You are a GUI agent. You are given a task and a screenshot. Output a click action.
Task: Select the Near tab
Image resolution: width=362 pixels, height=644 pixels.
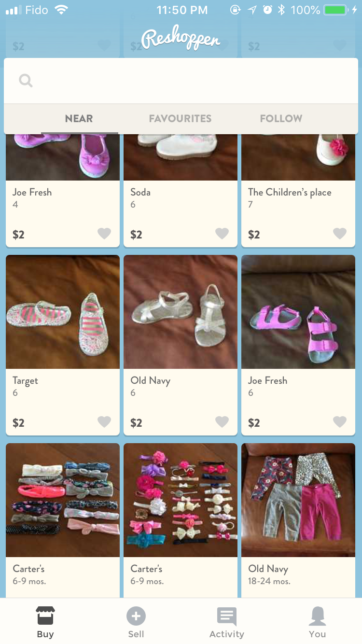click(79, 119)
